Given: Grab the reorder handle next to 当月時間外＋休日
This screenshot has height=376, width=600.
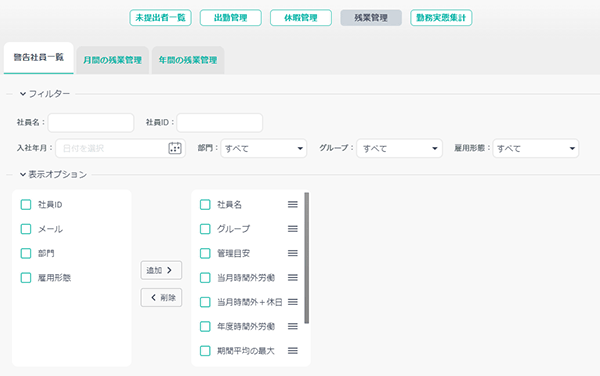Looking at the screenshot, I should click(x=293, y=302).
